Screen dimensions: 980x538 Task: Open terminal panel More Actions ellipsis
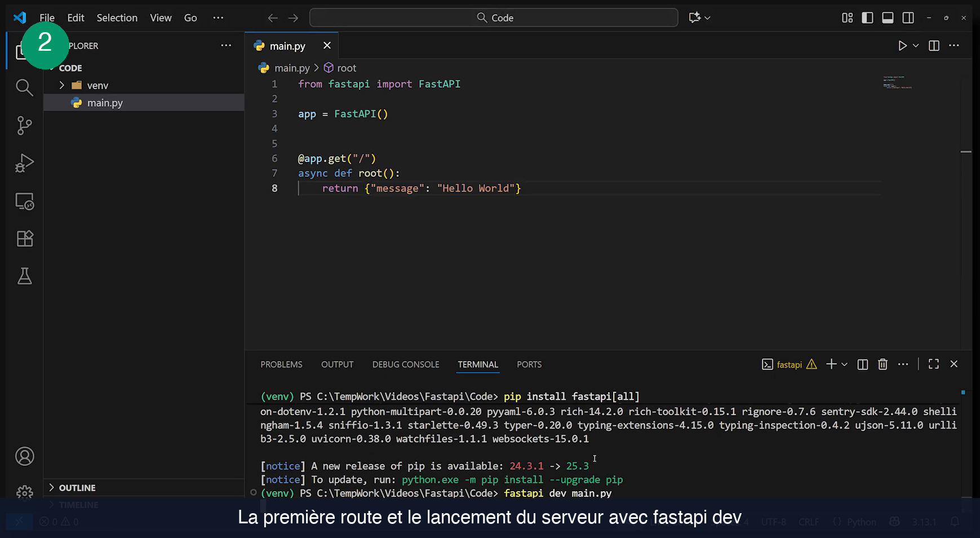click(903, 364)
